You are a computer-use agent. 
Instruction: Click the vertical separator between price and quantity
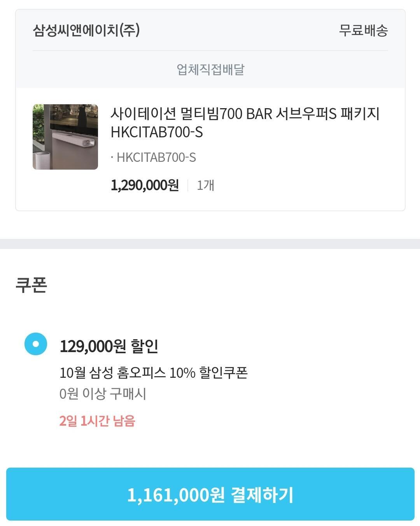(188, 185)
